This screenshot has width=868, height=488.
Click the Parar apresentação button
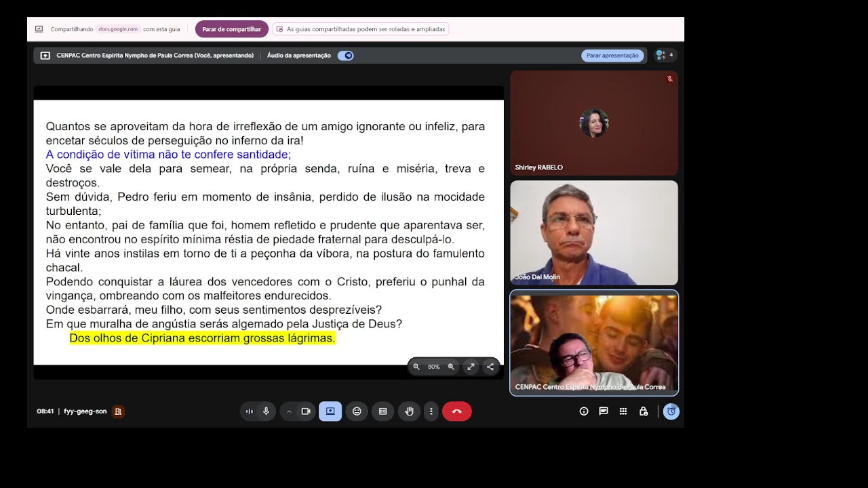pyautogui.click(x=612, y=56)
